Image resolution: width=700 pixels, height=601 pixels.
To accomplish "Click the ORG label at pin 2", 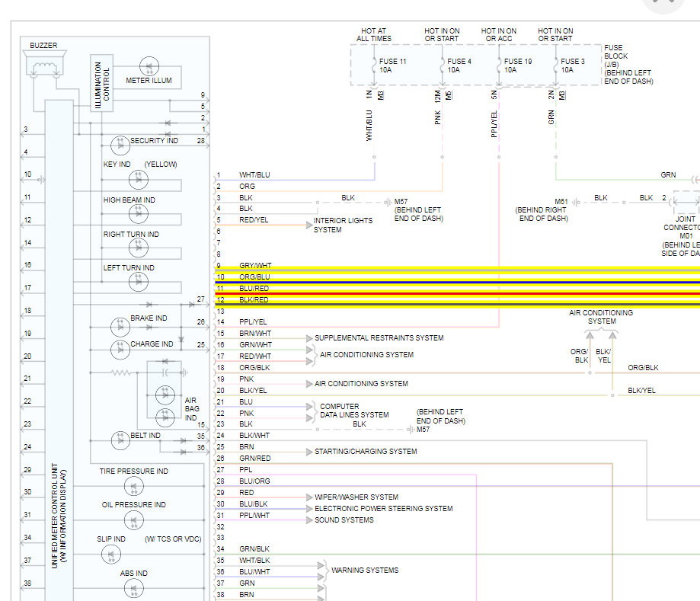I will (247, 187).
